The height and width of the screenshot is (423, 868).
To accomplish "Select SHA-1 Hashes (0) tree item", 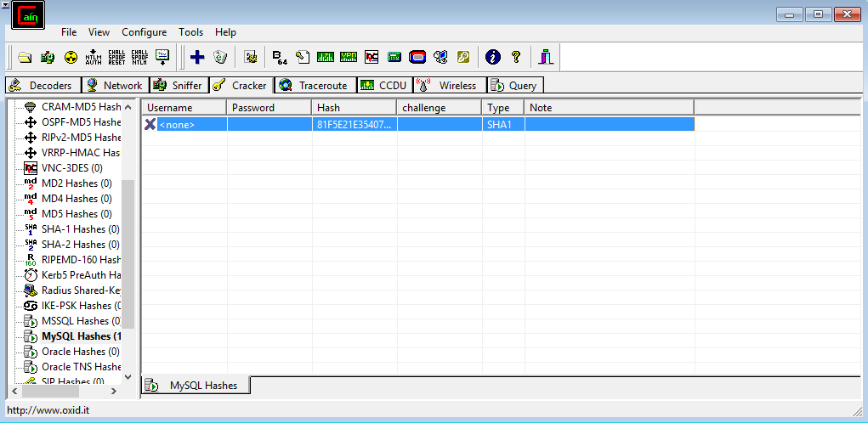I will [x=81, y=229].
